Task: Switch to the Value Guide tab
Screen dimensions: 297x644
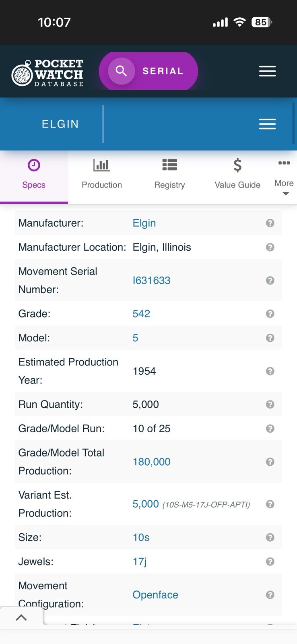Action: (237, 177)
